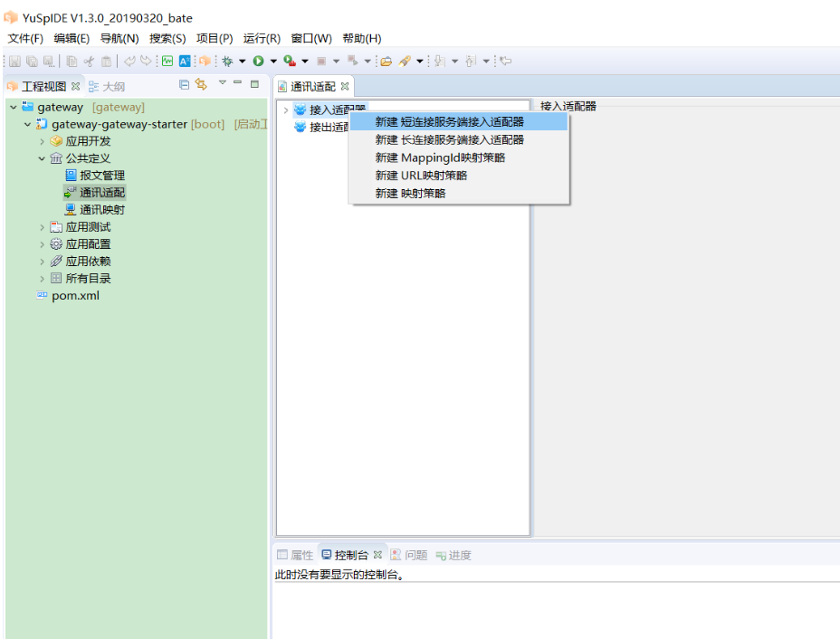Open the 项目(P) menu
This screenshot has height=639, width=840.
(215, 39)
